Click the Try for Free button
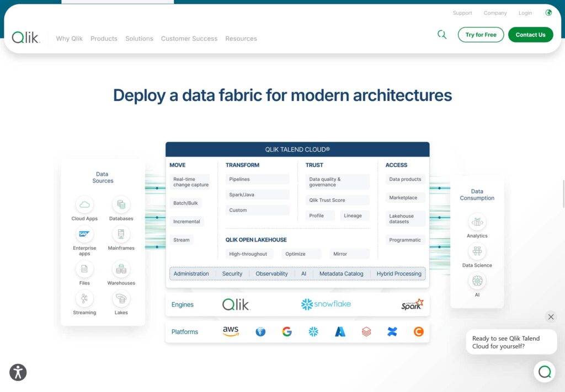 481,35
